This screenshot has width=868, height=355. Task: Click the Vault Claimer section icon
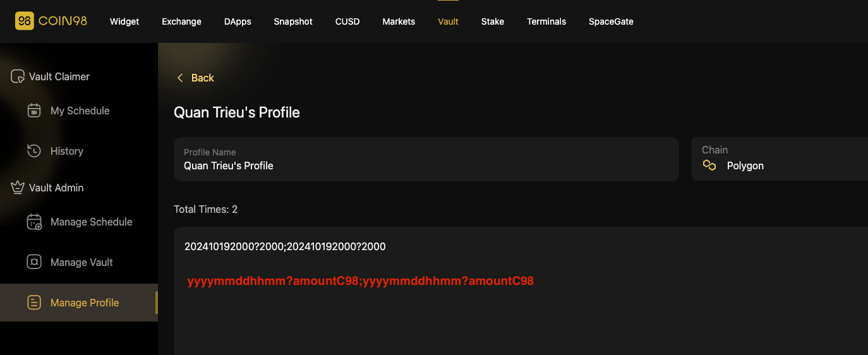(18, 76)
